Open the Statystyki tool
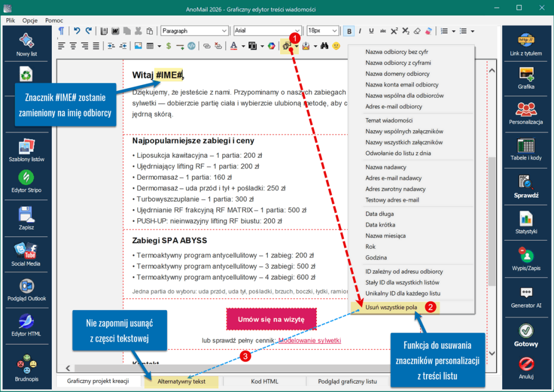Image resolution: width=554 pixels, height=392 pixels. (526, 223)
